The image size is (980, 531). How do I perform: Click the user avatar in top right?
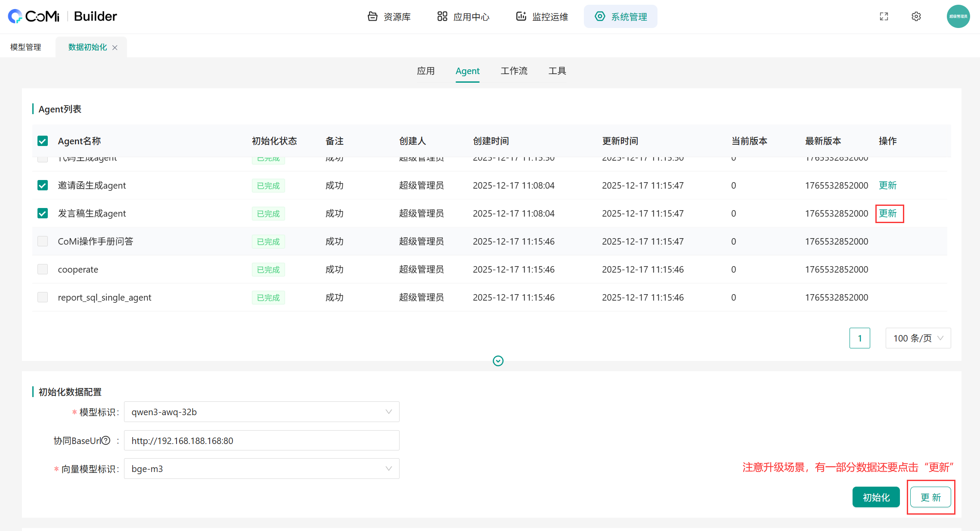[x=958, y=16]
